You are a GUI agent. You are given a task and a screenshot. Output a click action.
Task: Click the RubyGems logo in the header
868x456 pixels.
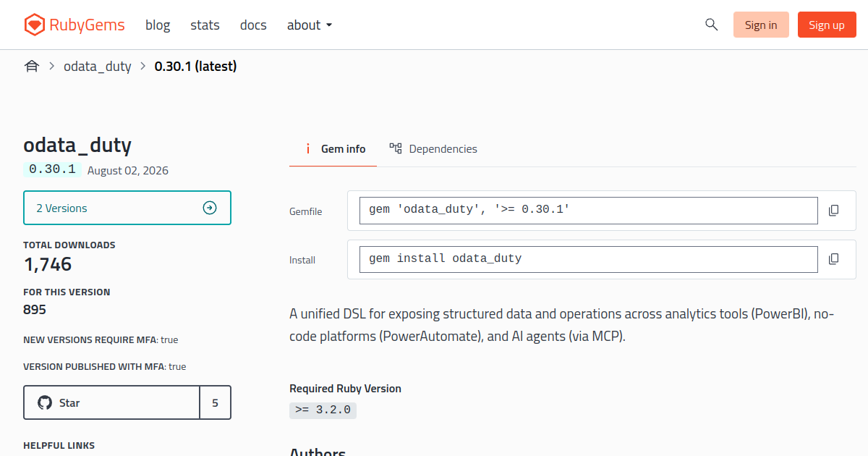(74, 25)
